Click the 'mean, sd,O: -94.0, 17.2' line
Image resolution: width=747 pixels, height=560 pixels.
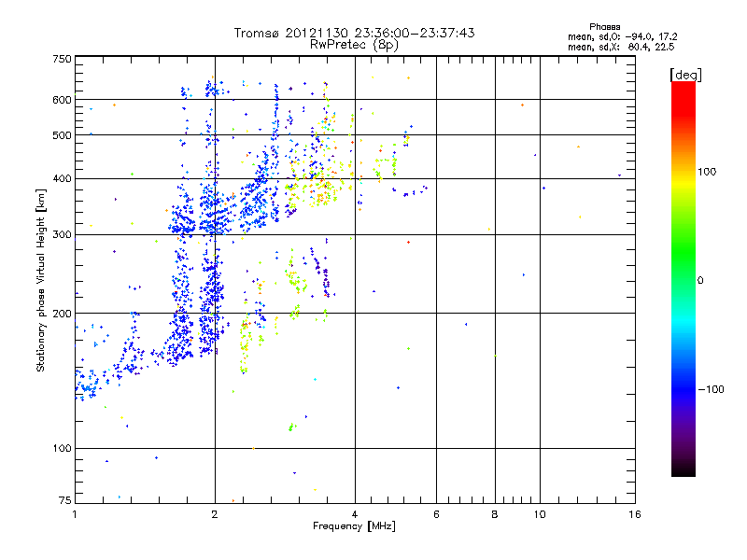click(622, 36)
